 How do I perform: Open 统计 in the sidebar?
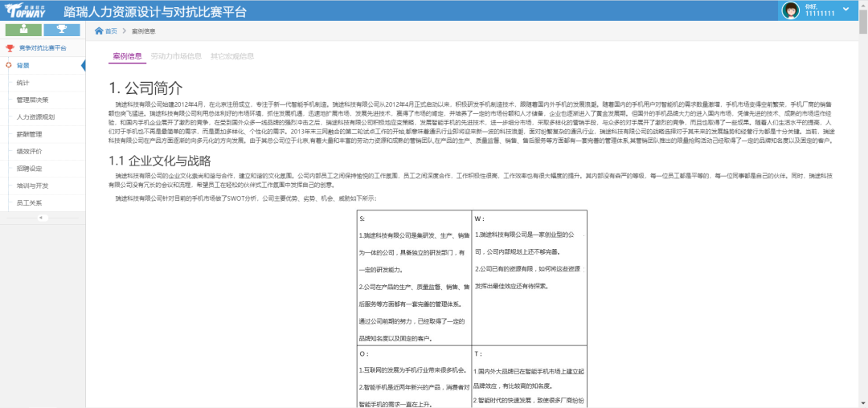click(23, 83)
